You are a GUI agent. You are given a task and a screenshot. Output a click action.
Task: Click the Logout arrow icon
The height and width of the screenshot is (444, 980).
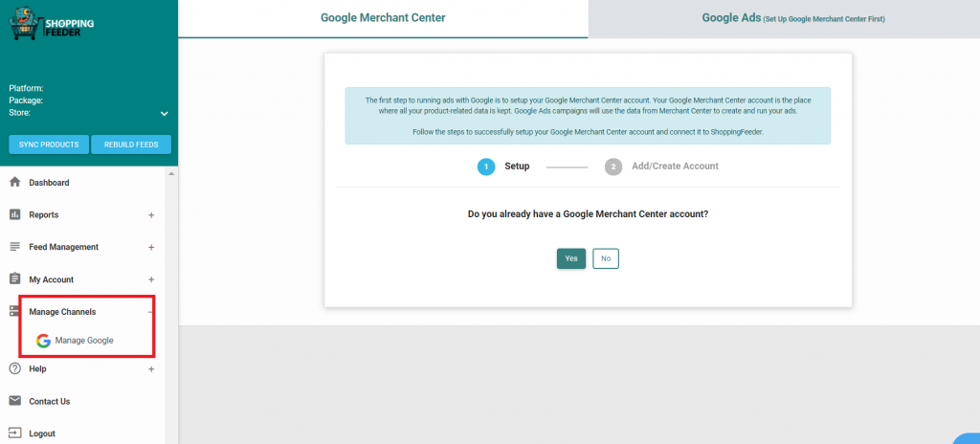point(15,433)
